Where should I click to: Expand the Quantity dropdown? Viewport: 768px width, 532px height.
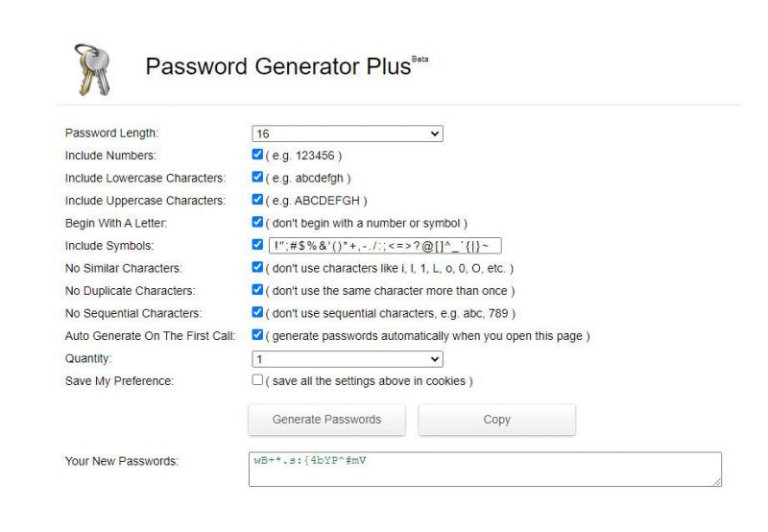tap(347, 359)
